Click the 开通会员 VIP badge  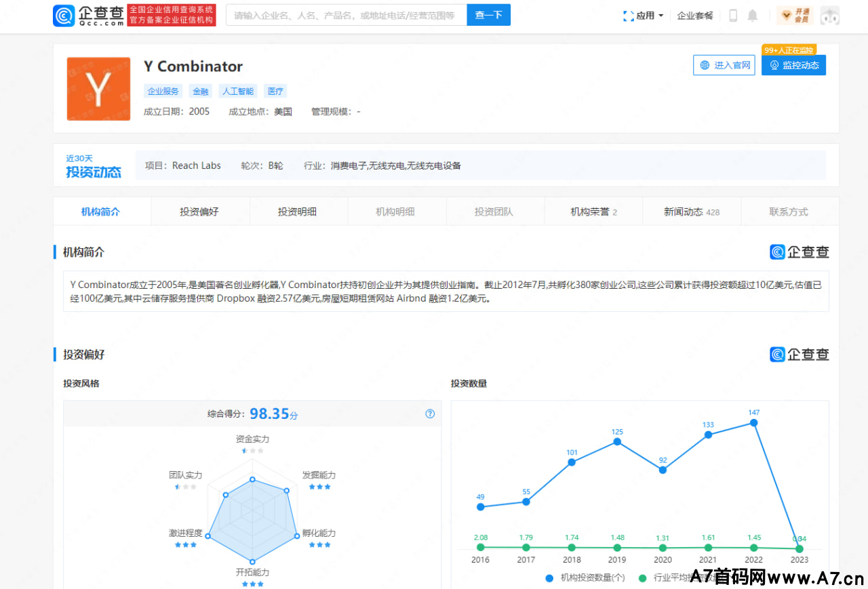[795, 16]
